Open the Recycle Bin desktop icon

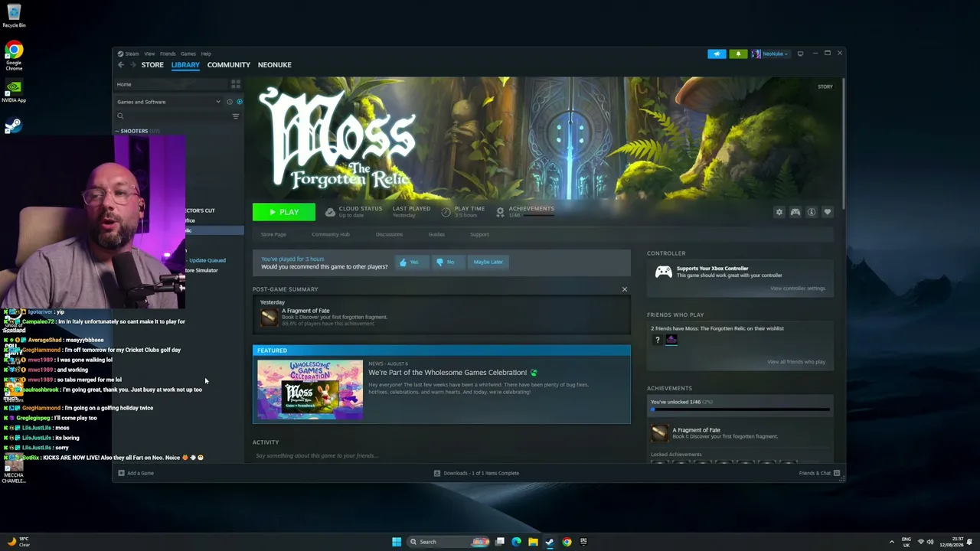(x=14, y=15)
